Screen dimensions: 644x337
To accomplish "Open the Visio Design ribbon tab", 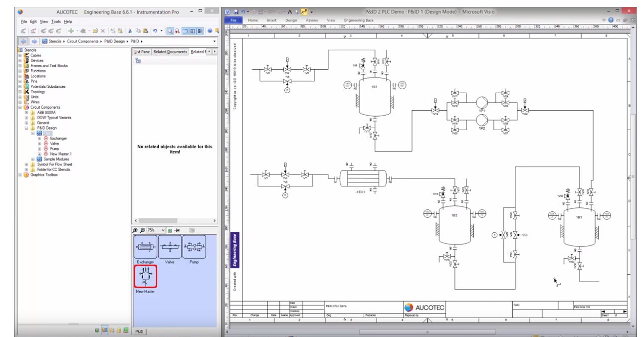I will coord(291,19).
